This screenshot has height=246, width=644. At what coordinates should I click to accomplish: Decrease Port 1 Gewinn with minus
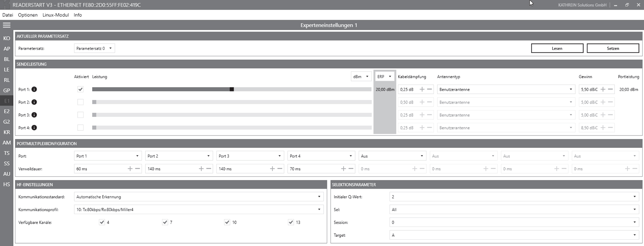pos(610,89)
